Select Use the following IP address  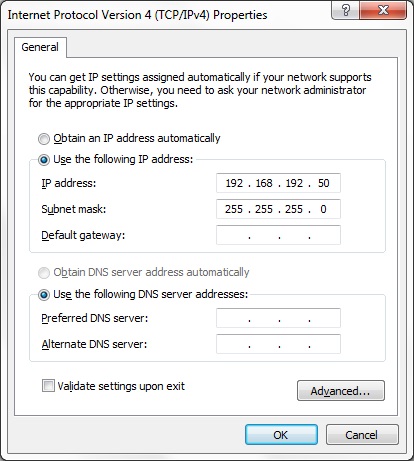point(44,160)
